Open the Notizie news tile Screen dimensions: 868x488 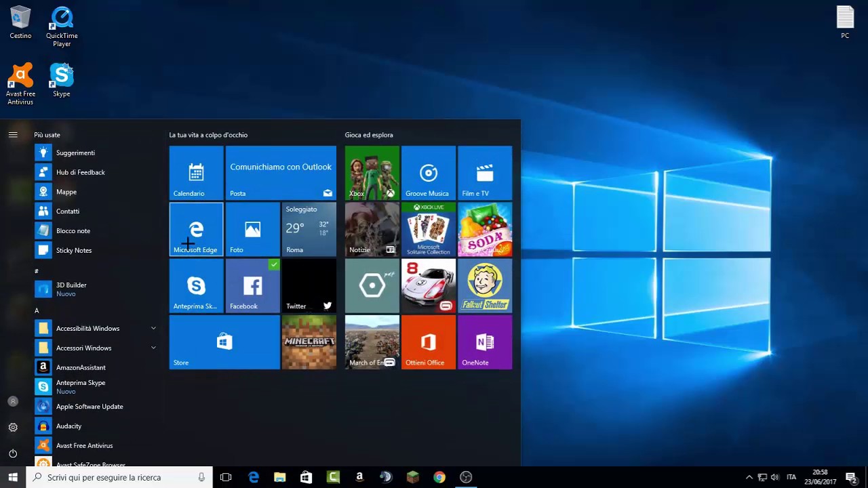pos(372,229)
